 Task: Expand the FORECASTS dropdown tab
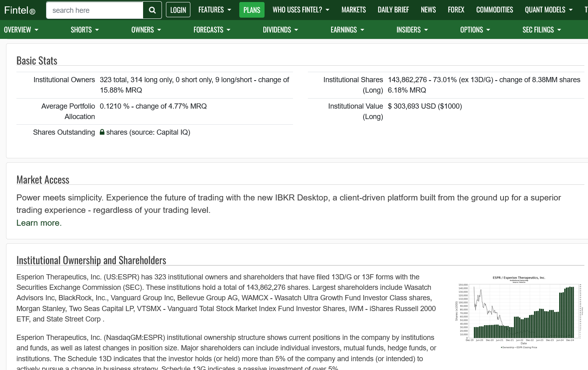point(212,30)
